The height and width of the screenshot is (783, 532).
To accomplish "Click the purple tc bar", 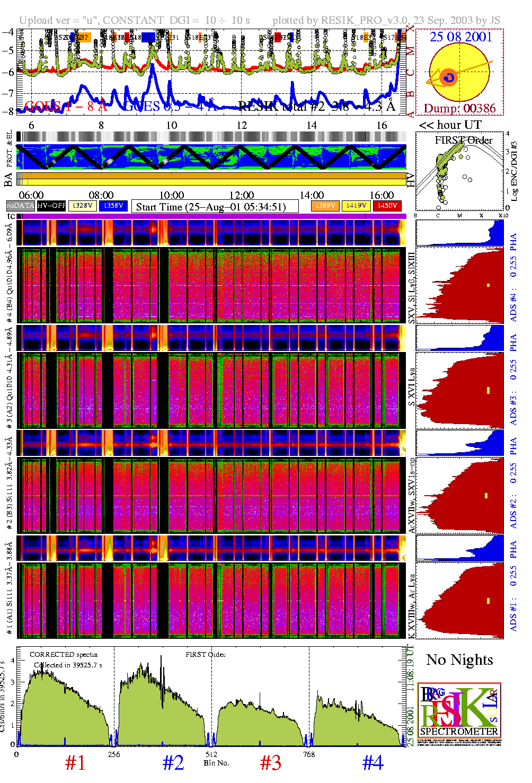I will 214,216.
